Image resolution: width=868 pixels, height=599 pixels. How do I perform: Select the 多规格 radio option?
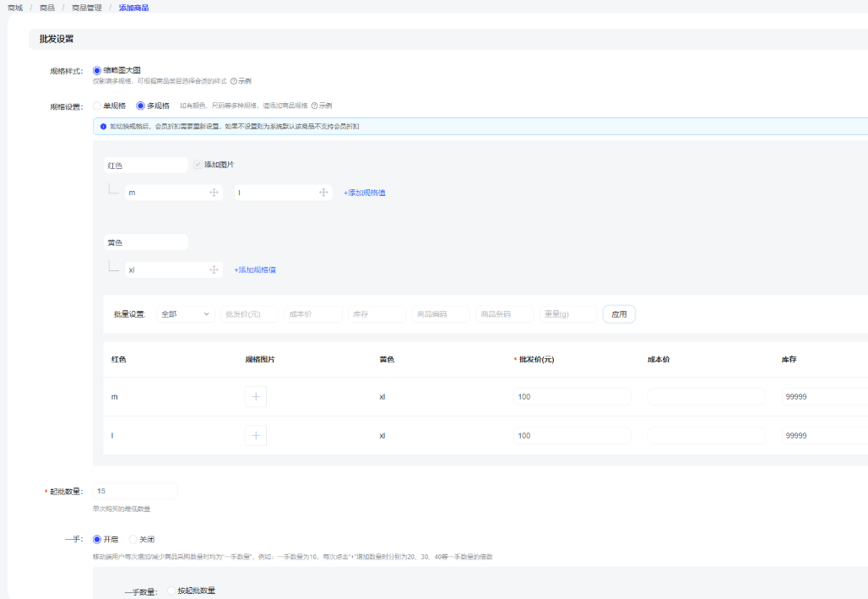tap(141, 106)
